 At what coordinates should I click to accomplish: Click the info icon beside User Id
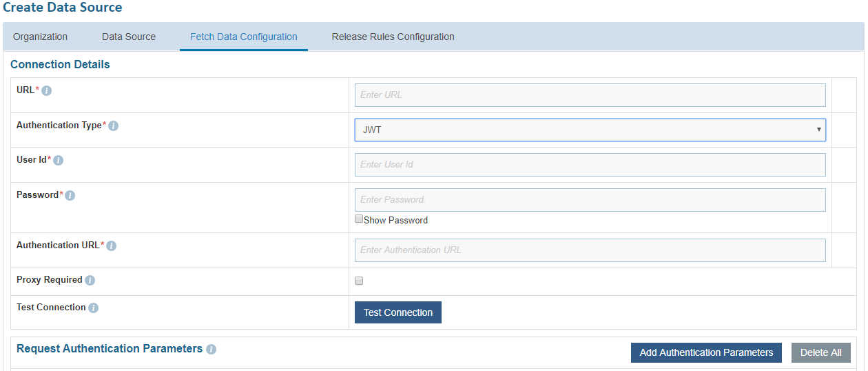tap(59, 161)
